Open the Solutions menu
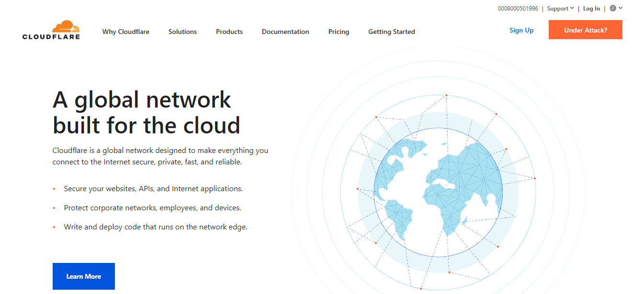 182,32
